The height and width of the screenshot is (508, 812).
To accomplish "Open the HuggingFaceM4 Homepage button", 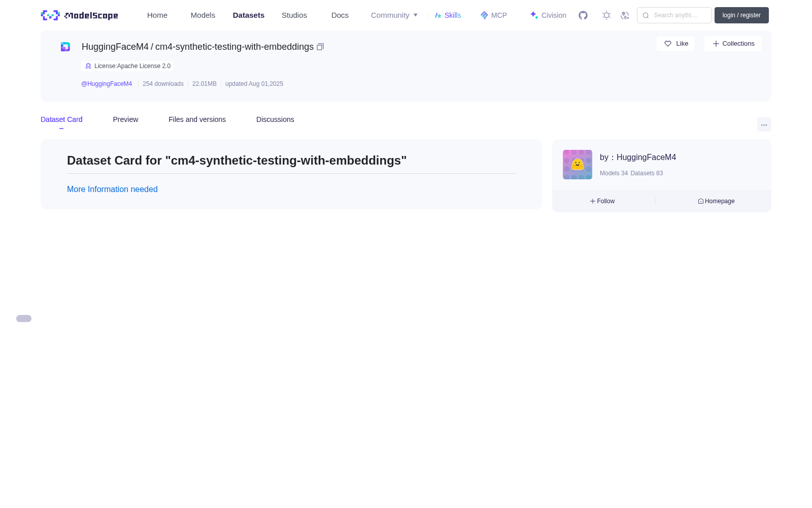I will 716,201.
